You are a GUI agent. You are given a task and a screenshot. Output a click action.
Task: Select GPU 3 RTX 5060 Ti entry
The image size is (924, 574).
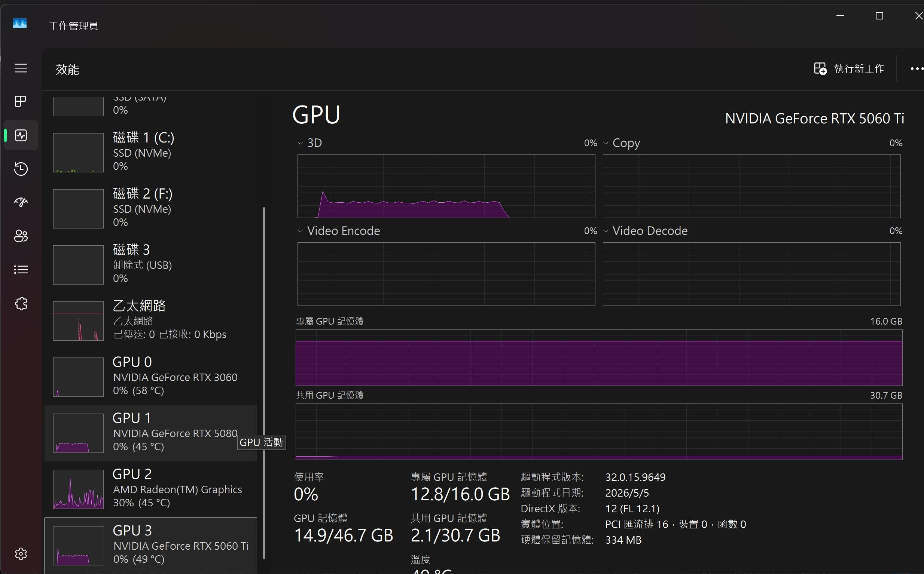[151, 546]
